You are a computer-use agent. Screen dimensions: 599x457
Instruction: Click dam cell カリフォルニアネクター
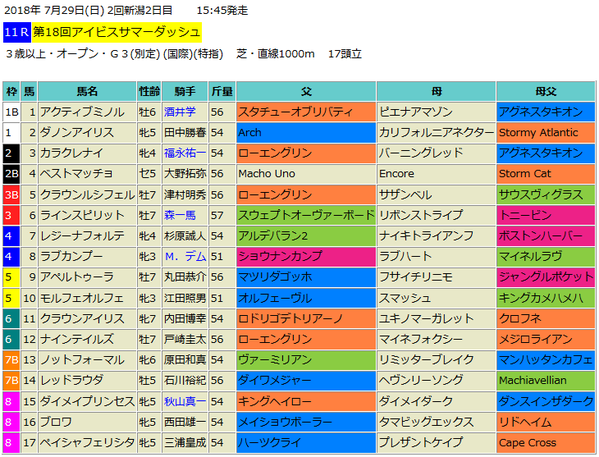point(436,133)
